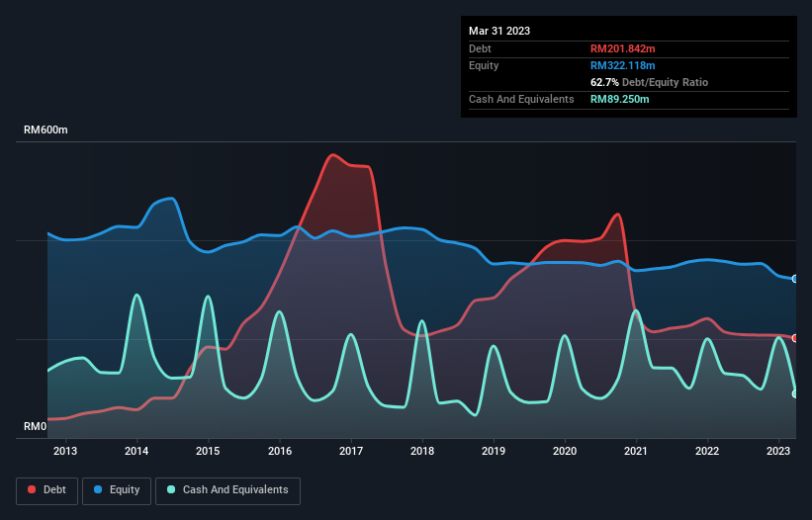Screen dimensions: 812x520
Task: Click the teal Cash endpoint marker
Action: pos(795,394)
